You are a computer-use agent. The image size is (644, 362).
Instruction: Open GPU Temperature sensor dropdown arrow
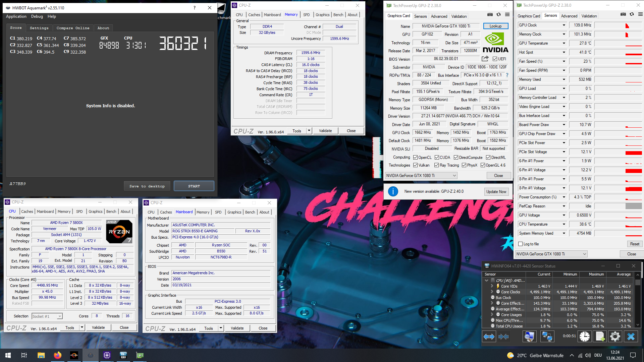564,43
